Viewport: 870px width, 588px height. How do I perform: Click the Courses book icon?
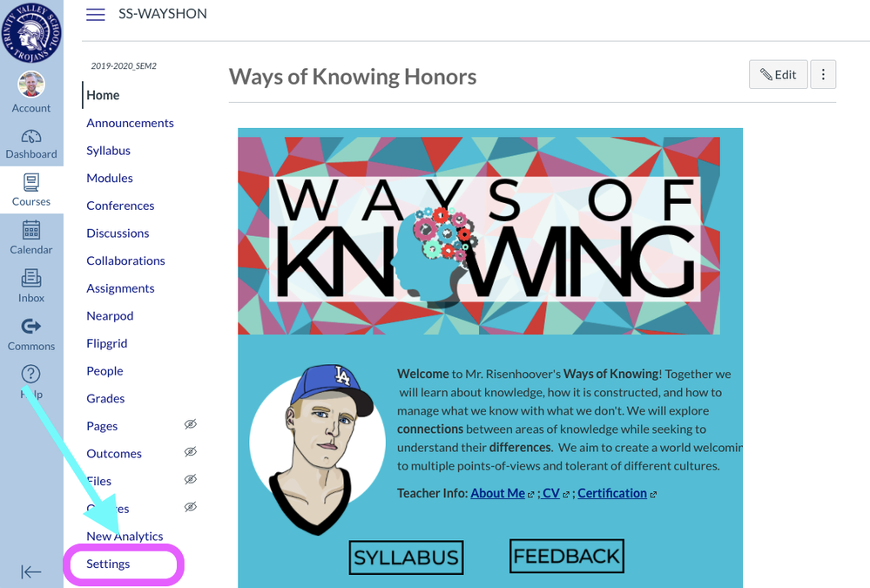tap(31, 183)
